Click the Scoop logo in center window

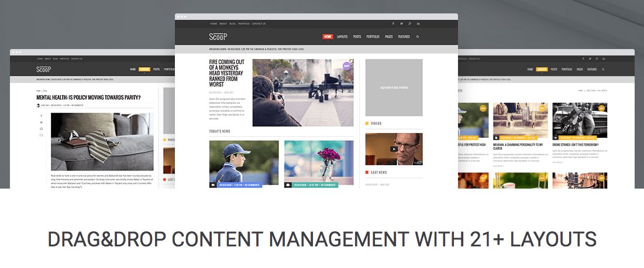tap(218, 36)
